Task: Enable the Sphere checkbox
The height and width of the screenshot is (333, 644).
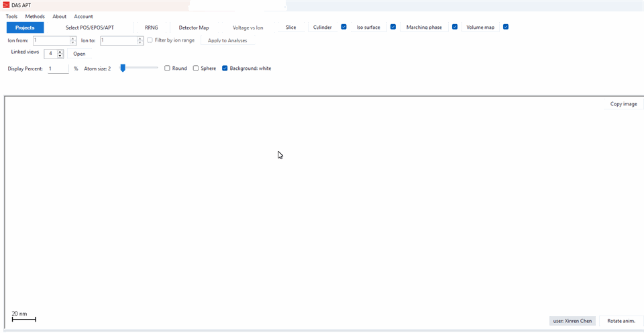Action: [196, 68]
